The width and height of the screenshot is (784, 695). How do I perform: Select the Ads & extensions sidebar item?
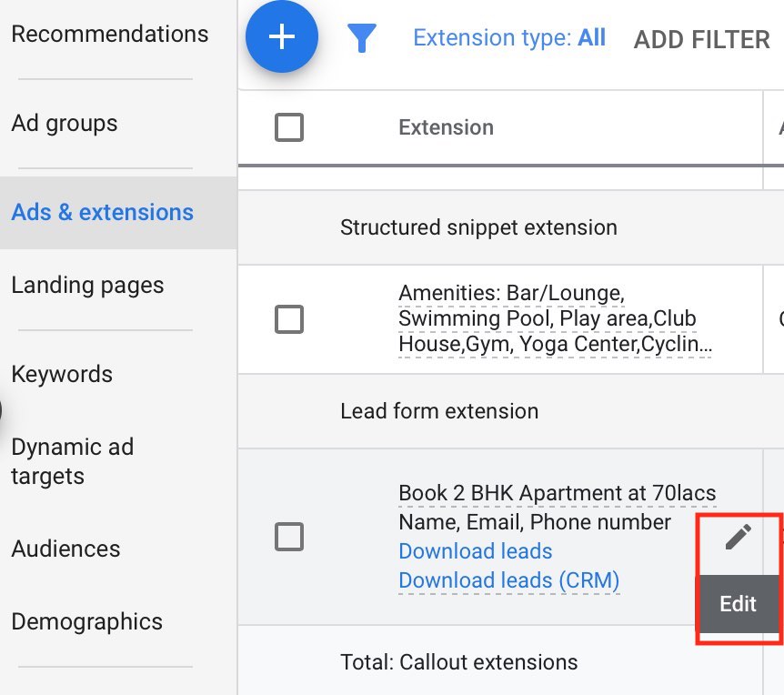[102, 212]
